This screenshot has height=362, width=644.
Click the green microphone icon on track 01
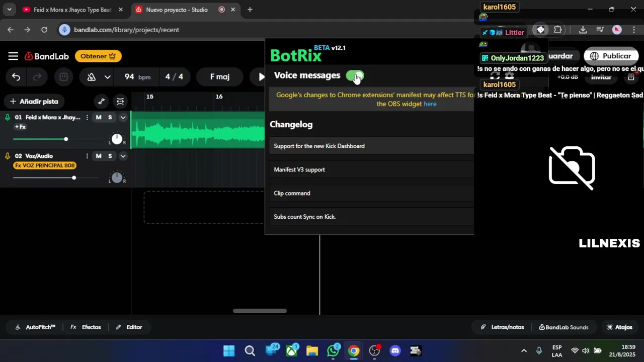tap(8, 117)
